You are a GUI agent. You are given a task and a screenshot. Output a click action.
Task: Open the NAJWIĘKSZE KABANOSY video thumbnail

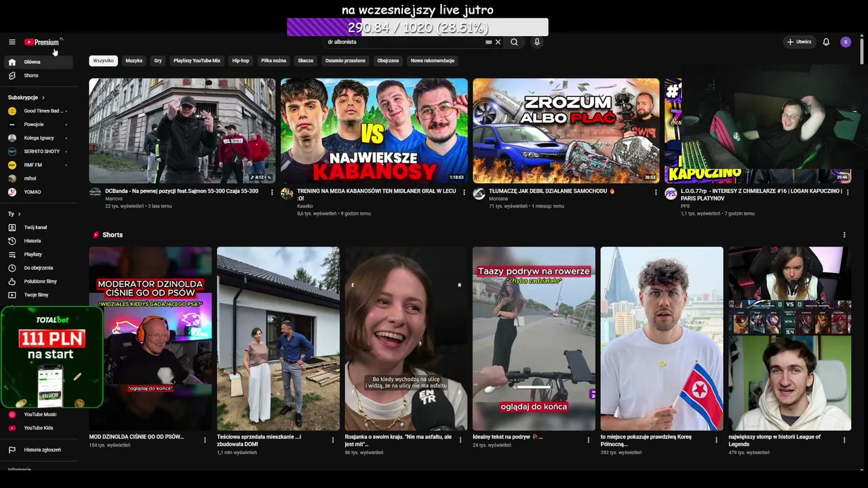pos(374,131)
